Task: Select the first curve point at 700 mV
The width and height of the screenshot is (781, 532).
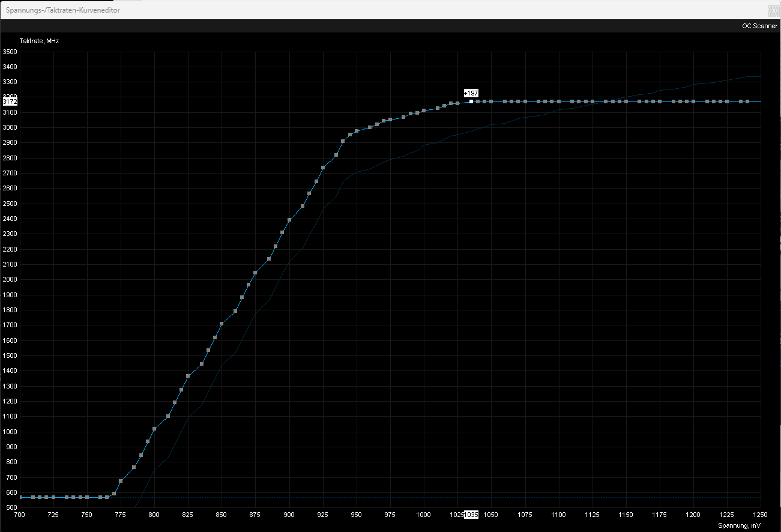Action: pyautogui.click(x=20, y=497)
